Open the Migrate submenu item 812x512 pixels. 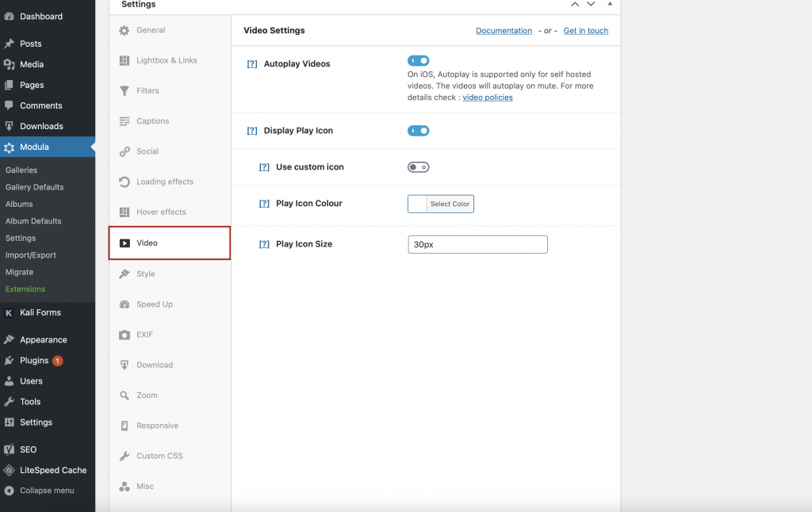click(19, 273)
